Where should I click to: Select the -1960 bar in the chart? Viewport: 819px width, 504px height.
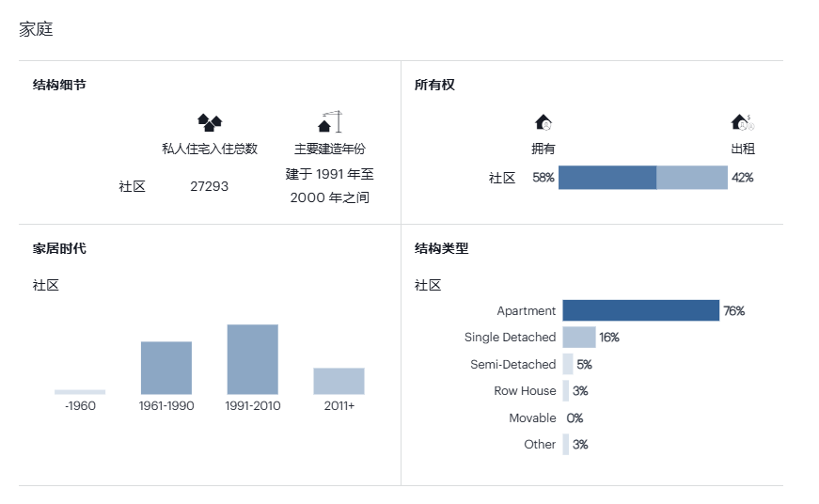click(80, 392)
